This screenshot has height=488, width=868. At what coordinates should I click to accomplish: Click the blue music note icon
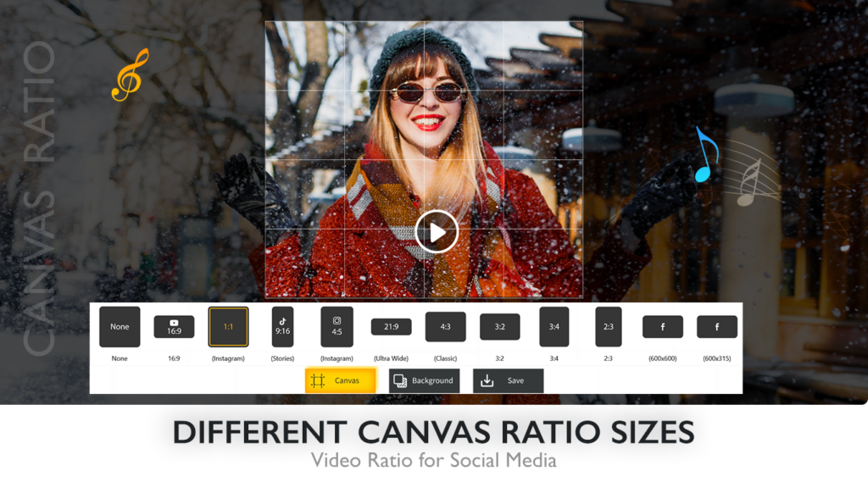704,156
